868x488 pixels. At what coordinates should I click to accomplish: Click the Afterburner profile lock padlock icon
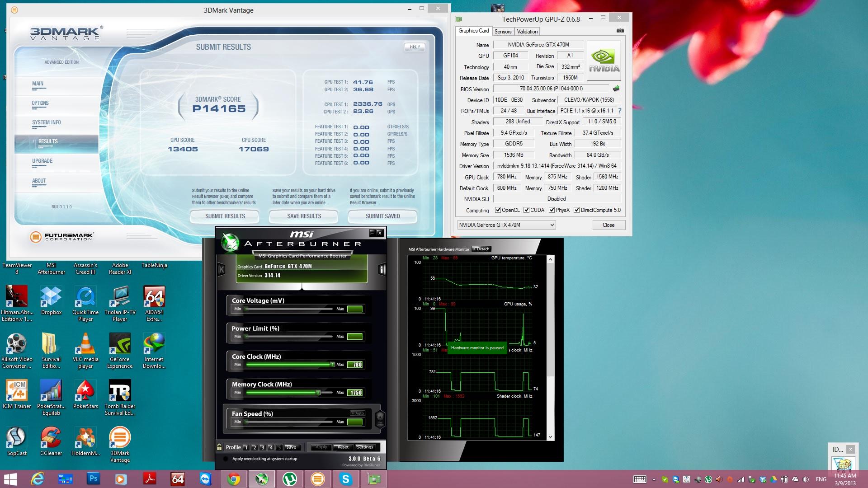[219, 447]
